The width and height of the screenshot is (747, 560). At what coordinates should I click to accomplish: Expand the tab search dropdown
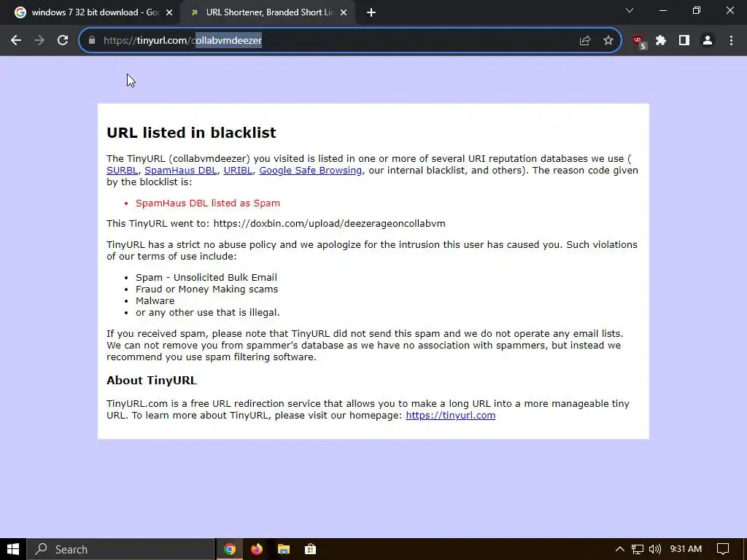[630, 10]
